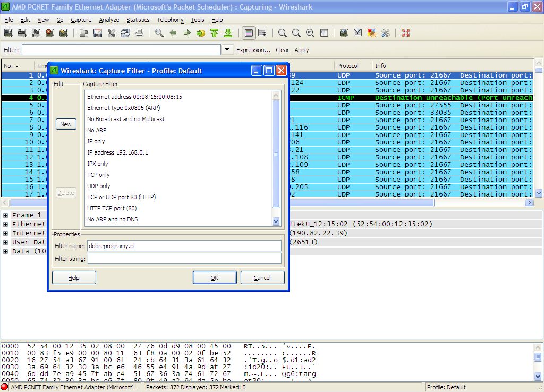The height and width of the screenshot is (392, 544).
Task: Click the zoom in toolbar icon
Action: point(283,33)
